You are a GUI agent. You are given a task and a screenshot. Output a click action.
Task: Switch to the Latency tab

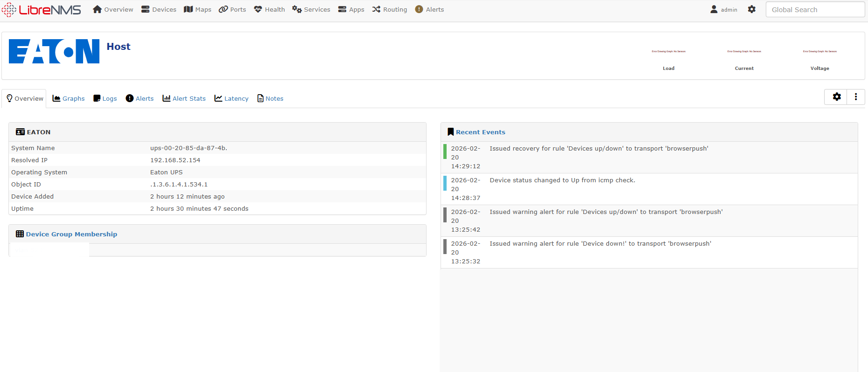231,98
